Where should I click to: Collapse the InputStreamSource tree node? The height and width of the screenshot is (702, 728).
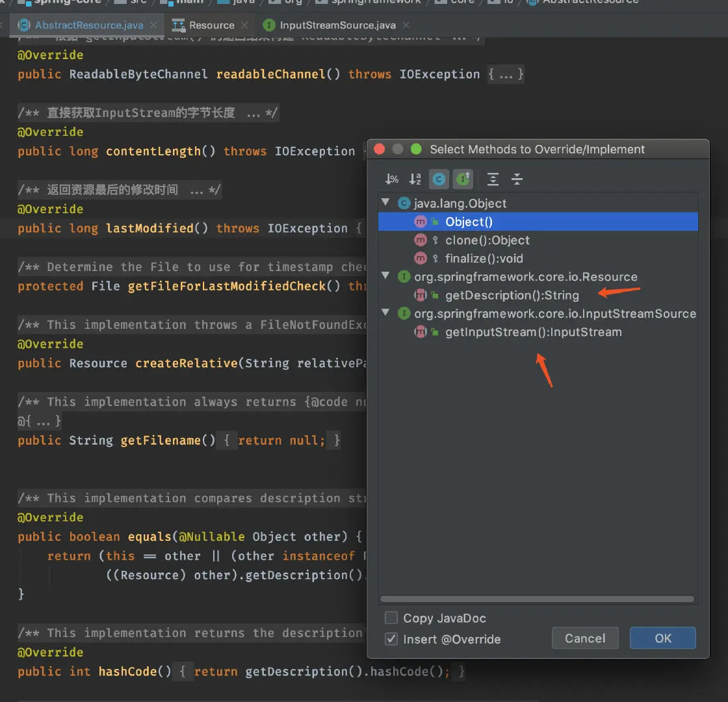click(x=385, y=313)
